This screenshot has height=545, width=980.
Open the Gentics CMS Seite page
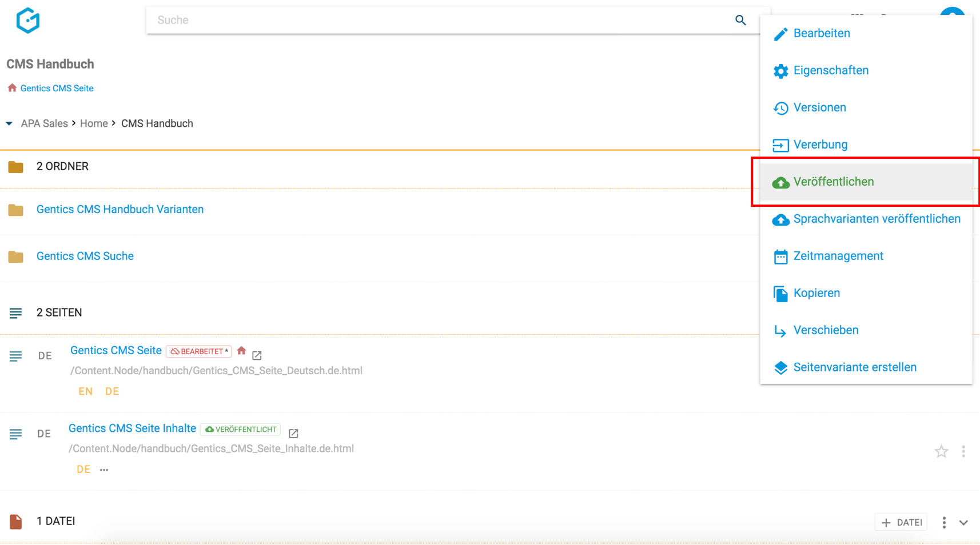[116, 350]
